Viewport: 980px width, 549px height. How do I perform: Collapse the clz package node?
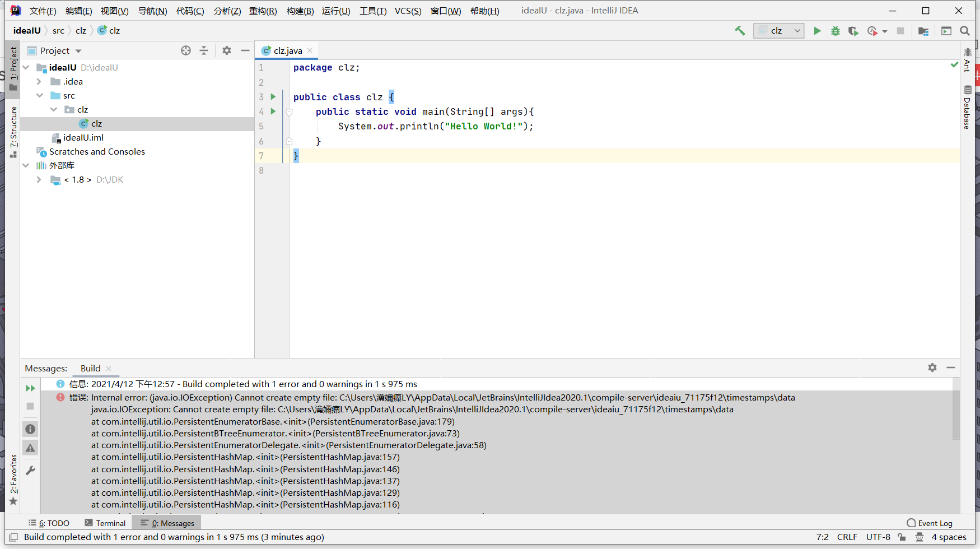click(54, 110)
